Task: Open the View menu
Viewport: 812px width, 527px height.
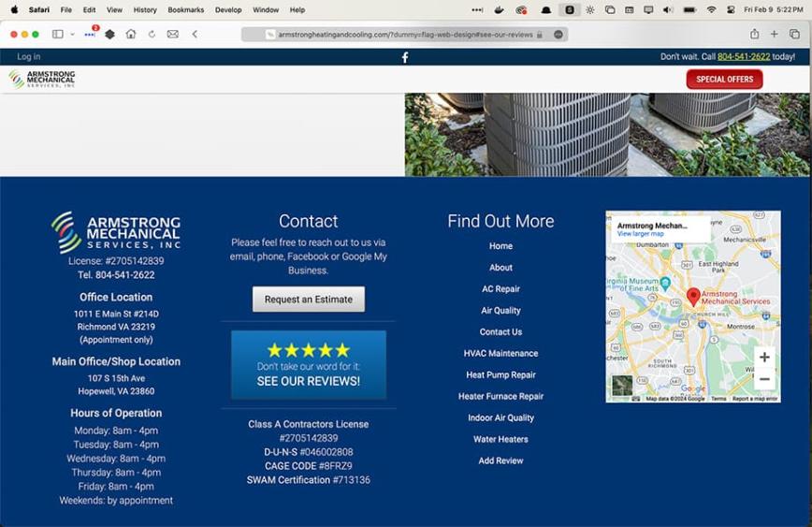Action: (x=114, y=10)
